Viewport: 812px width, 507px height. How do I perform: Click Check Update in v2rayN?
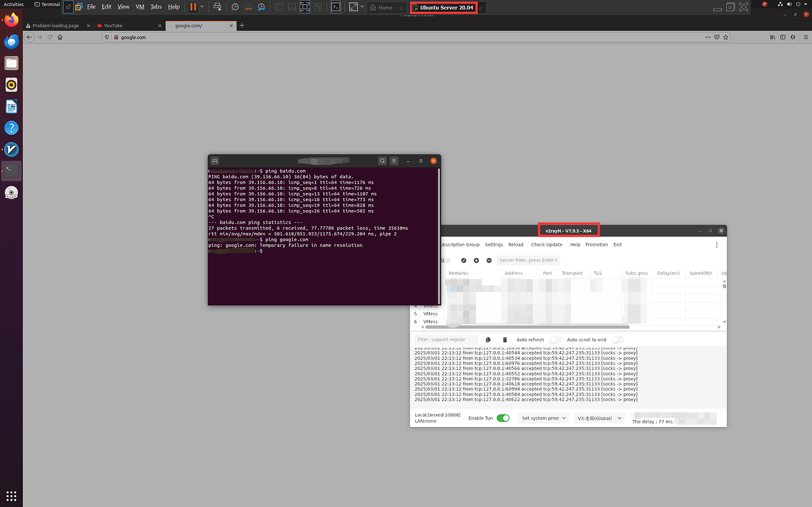547,245
